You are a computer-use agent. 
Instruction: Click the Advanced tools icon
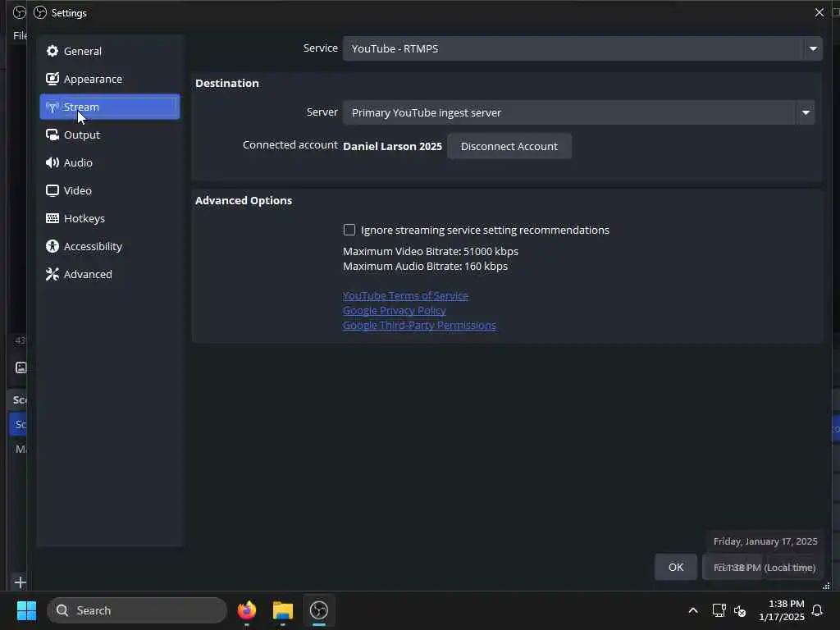click(x=52, y=274)
